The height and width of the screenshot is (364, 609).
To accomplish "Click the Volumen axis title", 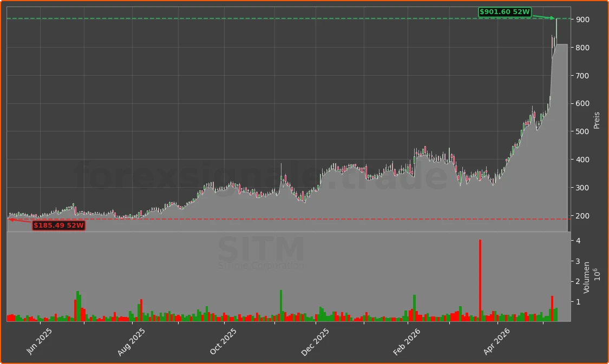I will pyautogui.click(x=586, y=277).
